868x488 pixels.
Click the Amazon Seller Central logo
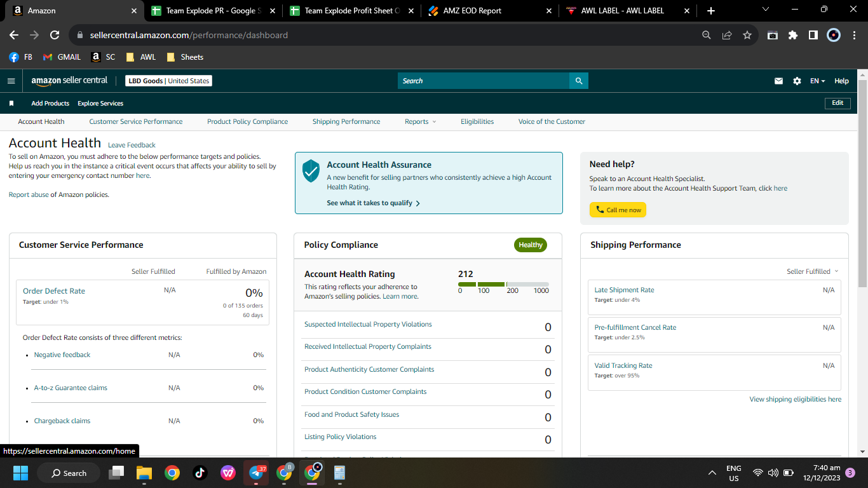point(69,81)
